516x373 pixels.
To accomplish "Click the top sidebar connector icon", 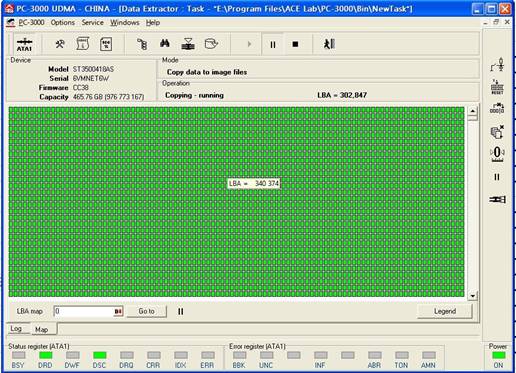I will coord(497,65).
